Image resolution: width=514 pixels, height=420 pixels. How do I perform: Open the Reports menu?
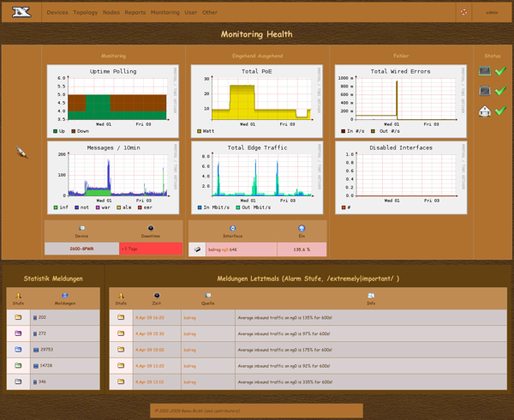tap(135, 13)
